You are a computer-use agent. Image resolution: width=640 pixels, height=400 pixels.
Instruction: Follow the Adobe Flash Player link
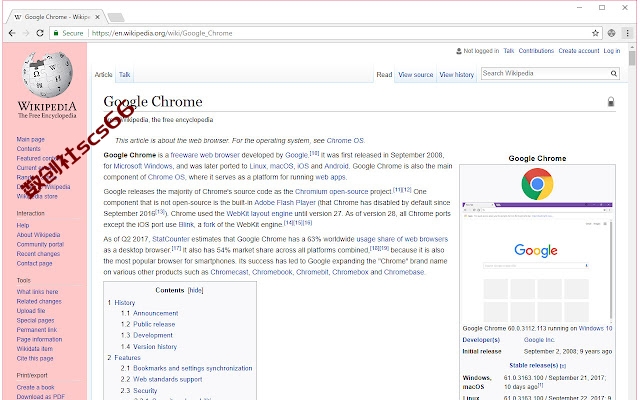[285, 202]
